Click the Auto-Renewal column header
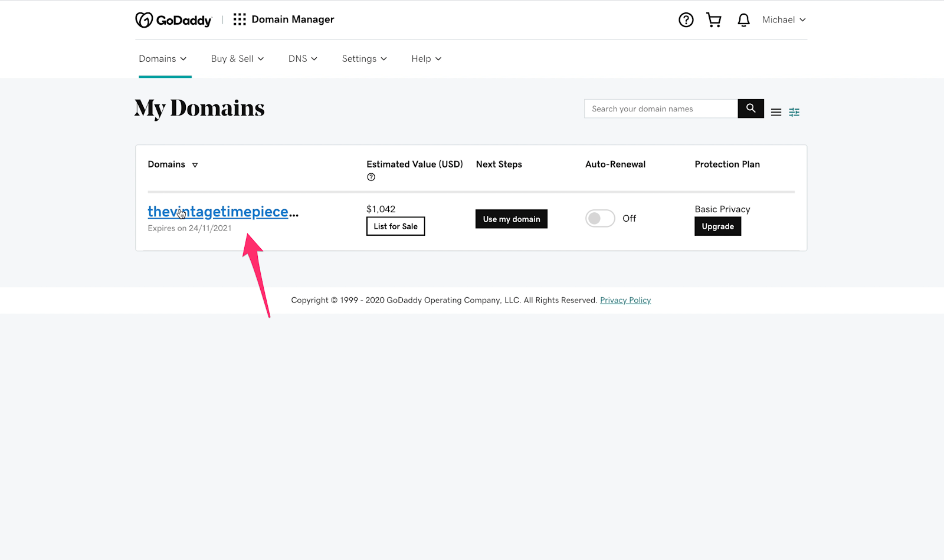This screenshot has width=944, height=560. pyautogui.click(x=615, y=164)
